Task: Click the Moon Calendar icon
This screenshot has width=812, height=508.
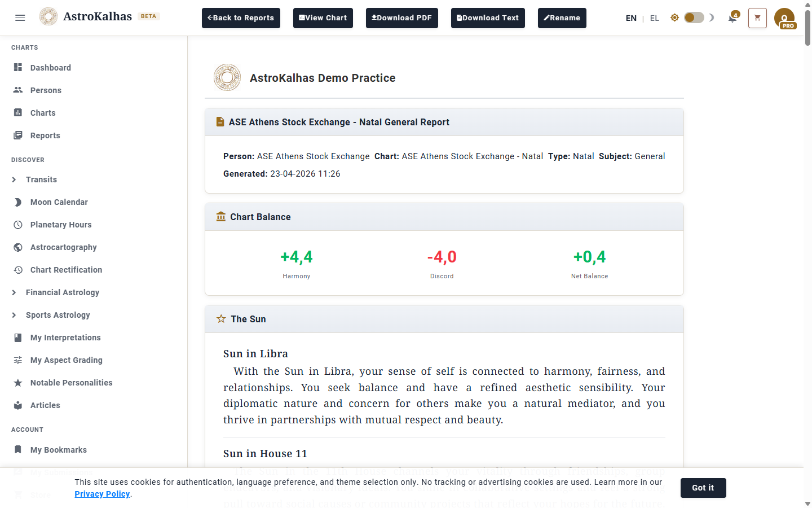Action: point(18,202)
